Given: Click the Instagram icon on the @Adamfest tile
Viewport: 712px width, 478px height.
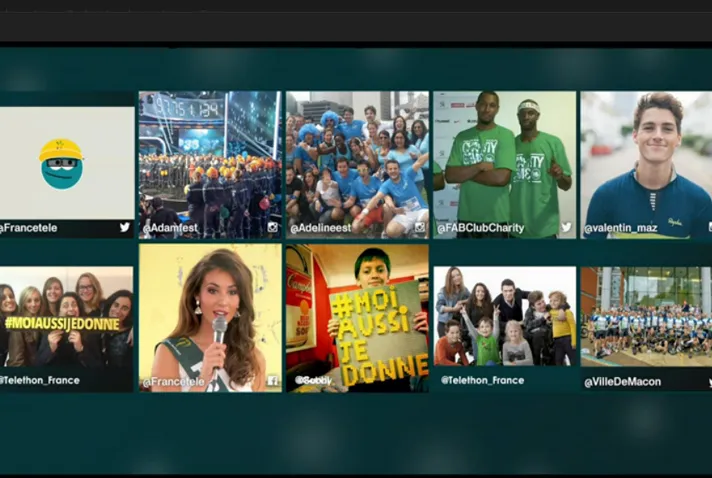Looking at the screenshot, I should [x=272, y=228].
